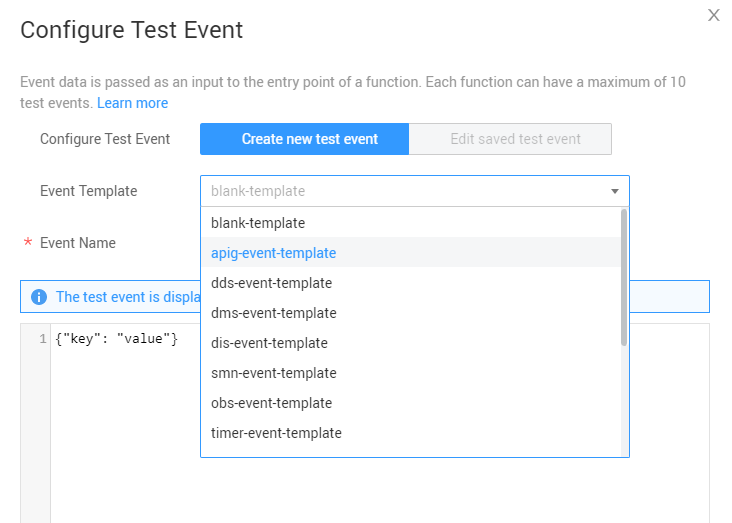Viewport: 732px width, 523px height.
Task: Open the Learn more link
Action: [x=132, y=103]
